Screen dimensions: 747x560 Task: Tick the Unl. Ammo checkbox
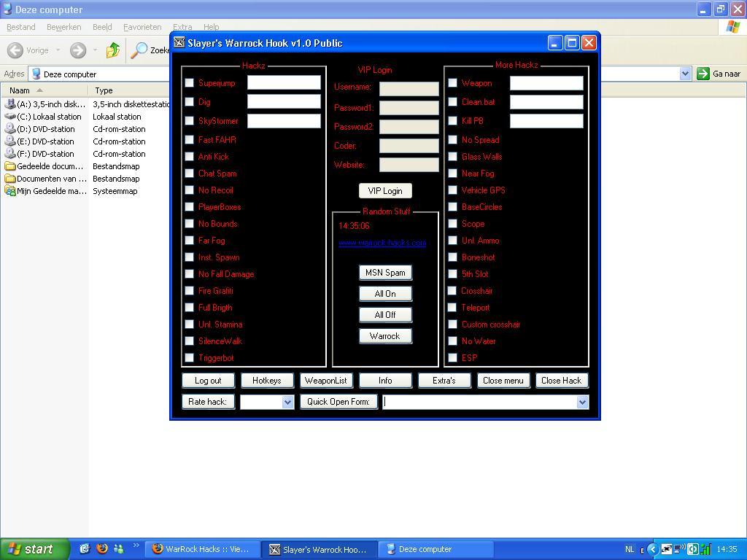click(x=452, y=241)
